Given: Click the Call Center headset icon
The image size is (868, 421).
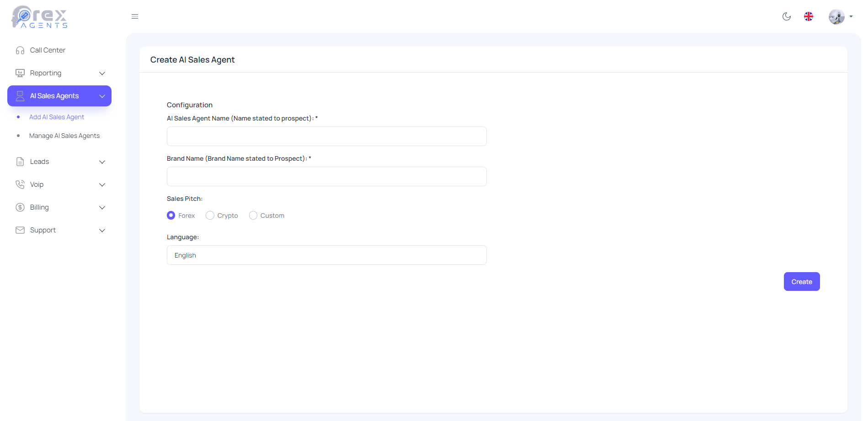Looking at the screenshot, I should pos(20,50).
